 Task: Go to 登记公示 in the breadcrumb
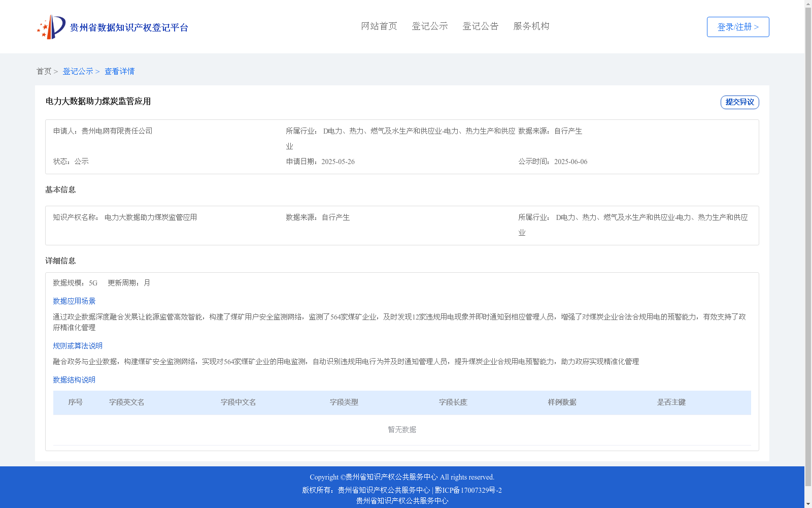point(78,71)
